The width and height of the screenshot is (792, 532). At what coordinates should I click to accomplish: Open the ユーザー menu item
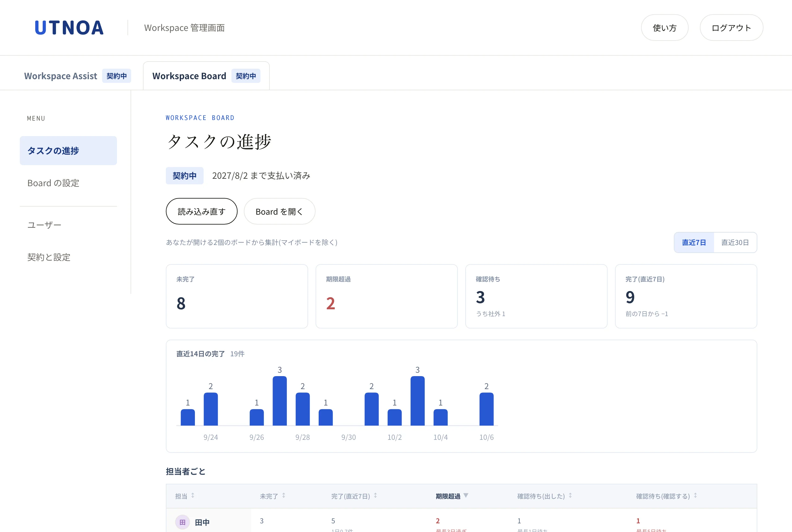[x=68, y=225]
